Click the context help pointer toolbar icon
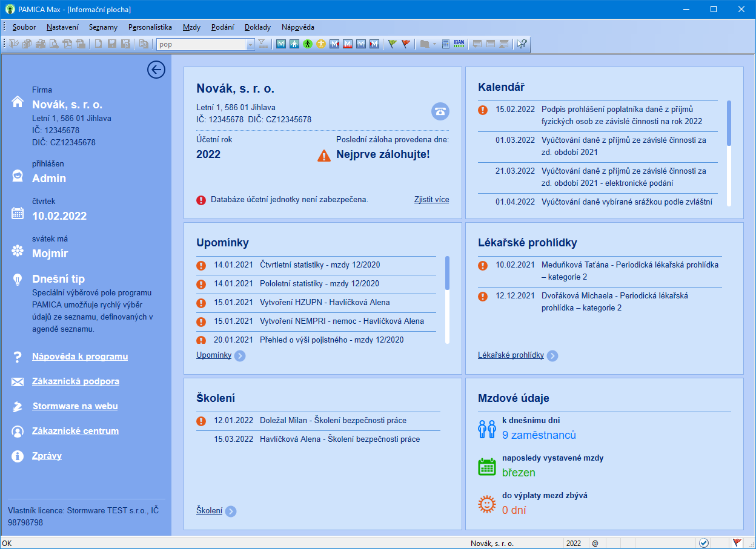The image size is (756, 549). click(522, 44)
